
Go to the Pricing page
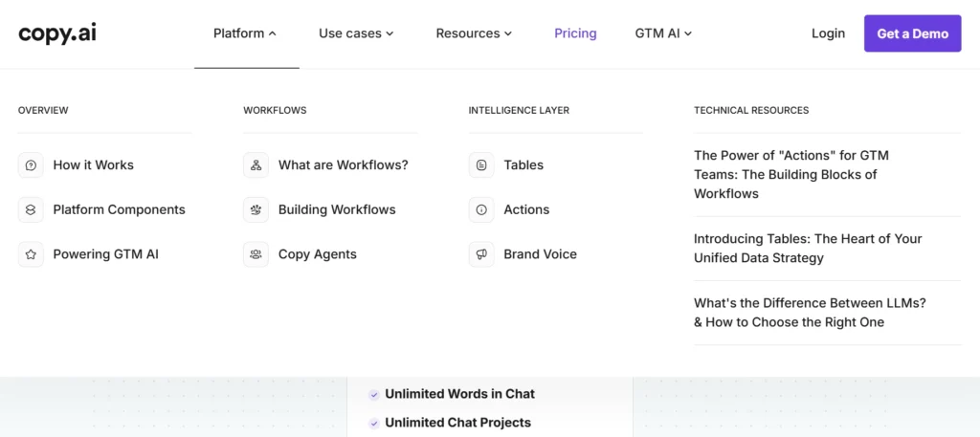point(575,33)
